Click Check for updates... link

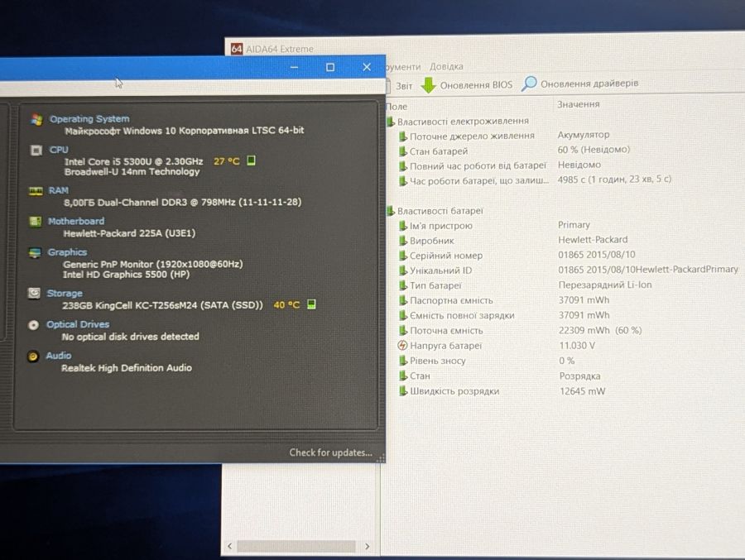[330, 452]
